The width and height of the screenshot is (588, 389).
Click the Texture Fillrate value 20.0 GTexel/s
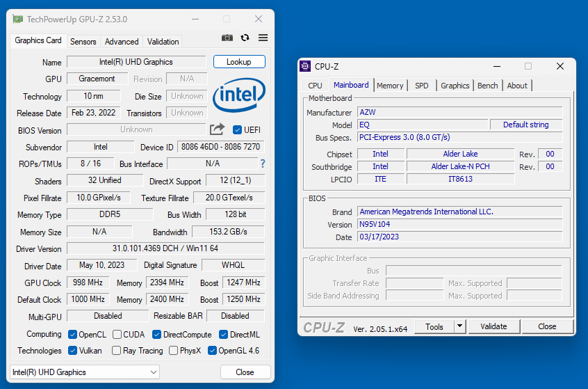click(x=229, y=198)
